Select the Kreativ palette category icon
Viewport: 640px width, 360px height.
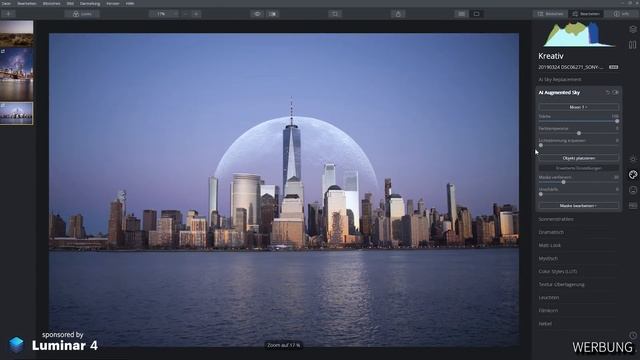(x=633, y=175)
